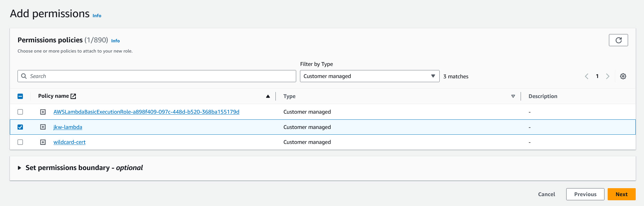644x206 pixels.
Task: Open the Filter by Type dropdown
Action: (x=369, y=76)
